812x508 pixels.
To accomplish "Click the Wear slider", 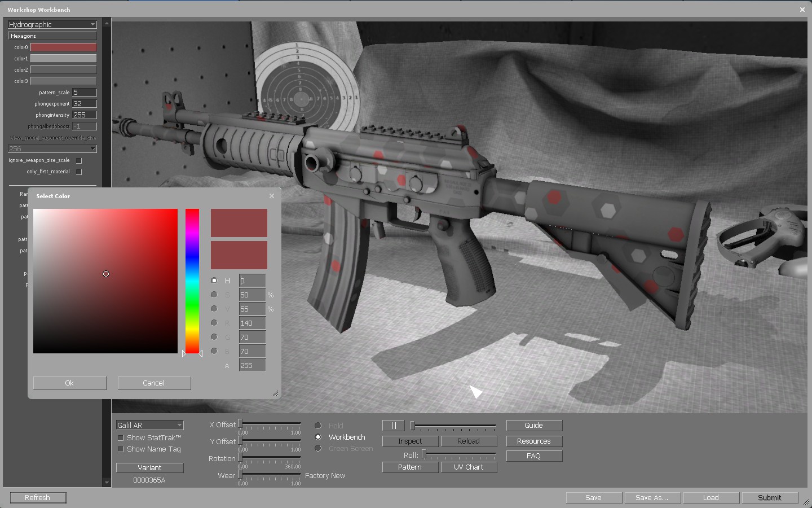I will (270, 475).
